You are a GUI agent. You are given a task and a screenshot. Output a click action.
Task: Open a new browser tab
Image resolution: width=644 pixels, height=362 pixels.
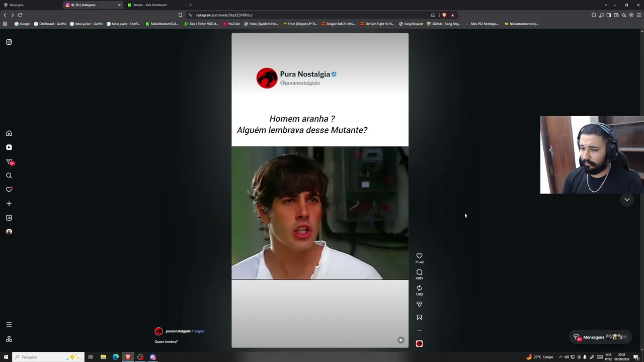coord(191,5)
